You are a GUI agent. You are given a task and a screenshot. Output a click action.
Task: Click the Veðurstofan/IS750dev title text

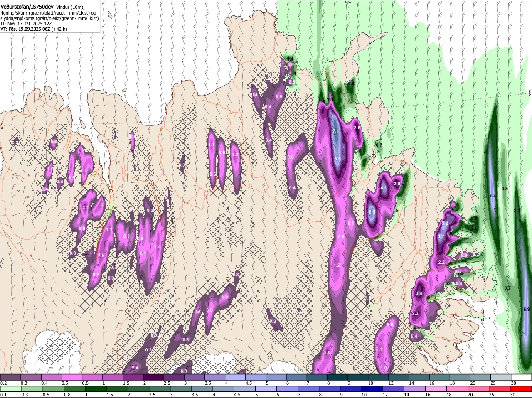27,7
